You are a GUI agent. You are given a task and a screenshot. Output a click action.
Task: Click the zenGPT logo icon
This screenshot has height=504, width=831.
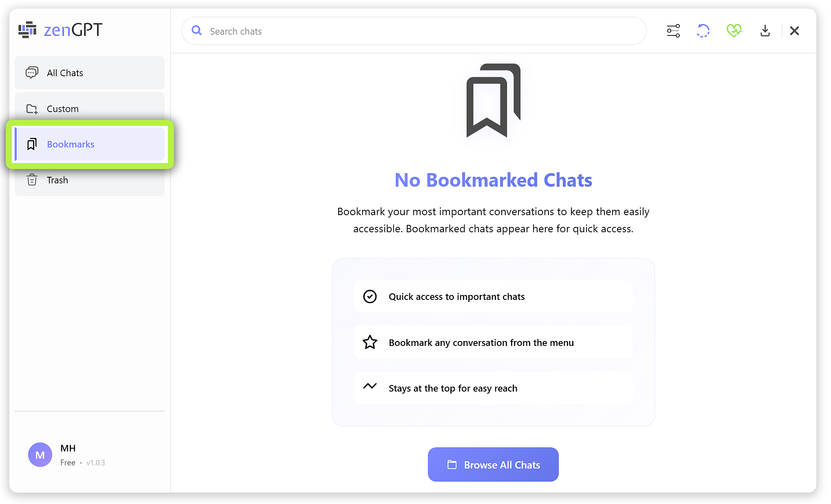tap(27, 30)
